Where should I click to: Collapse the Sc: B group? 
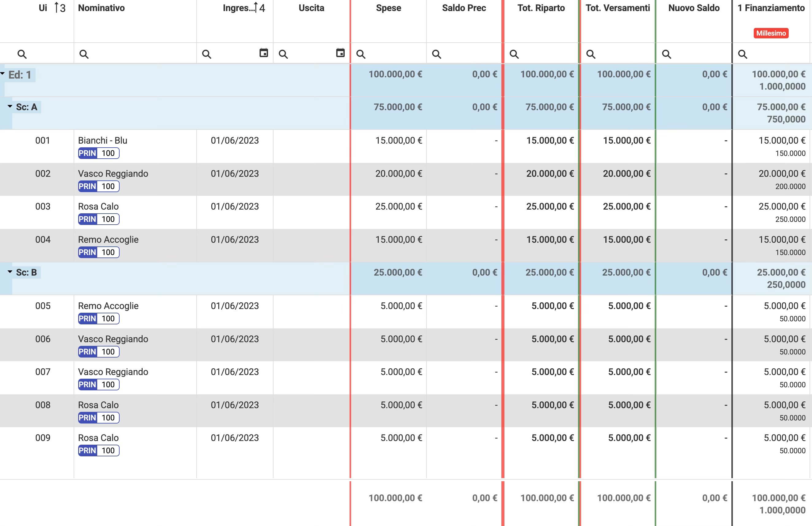(10, 272)
